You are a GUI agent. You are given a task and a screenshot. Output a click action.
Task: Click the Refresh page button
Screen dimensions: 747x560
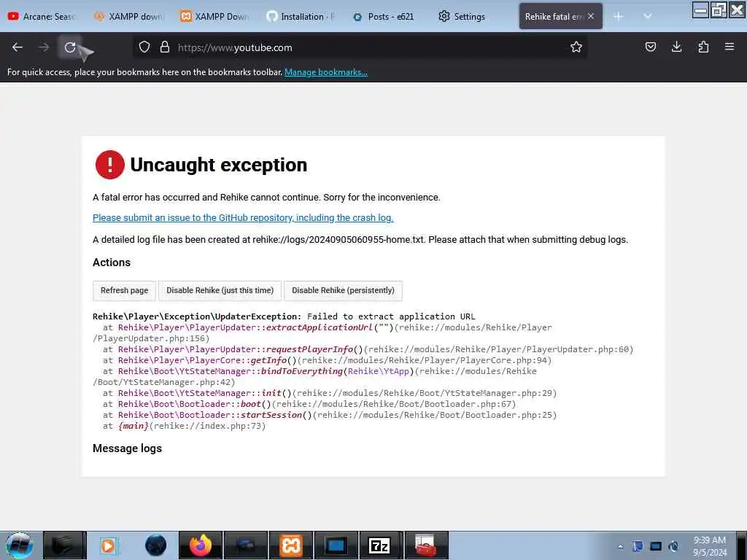(x=124, y=290)
